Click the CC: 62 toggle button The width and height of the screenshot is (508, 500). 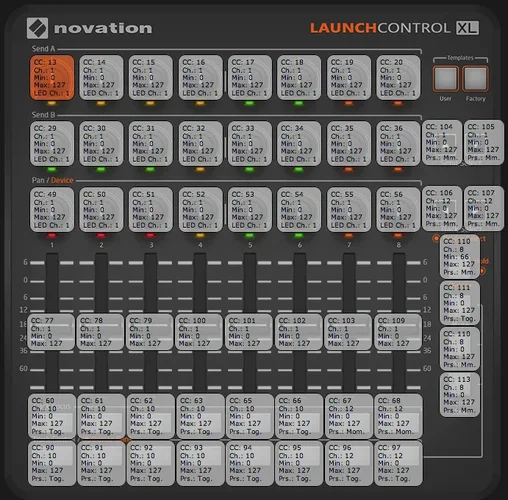pyautogui.click(x=150, y=416)
